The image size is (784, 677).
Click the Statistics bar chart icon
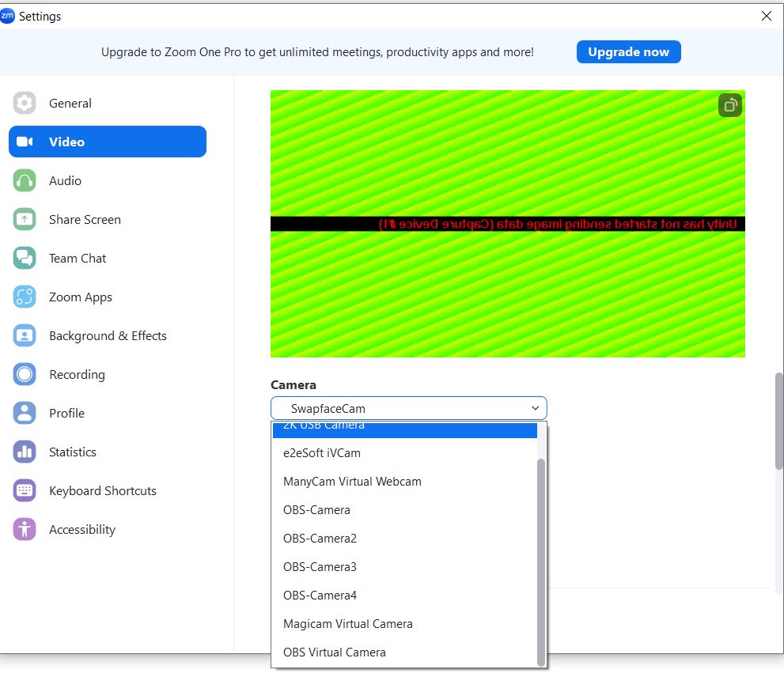point(25,452)
